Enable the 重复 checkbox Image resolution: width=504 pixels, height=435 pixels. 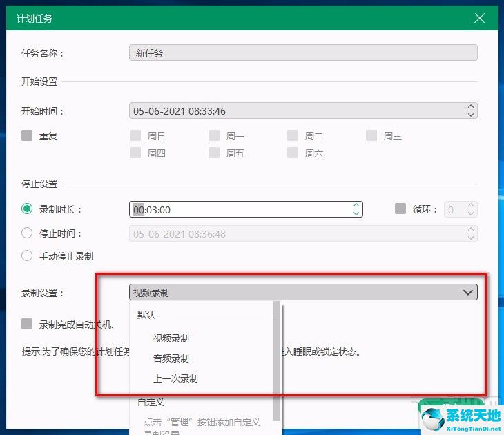[27, 135]
